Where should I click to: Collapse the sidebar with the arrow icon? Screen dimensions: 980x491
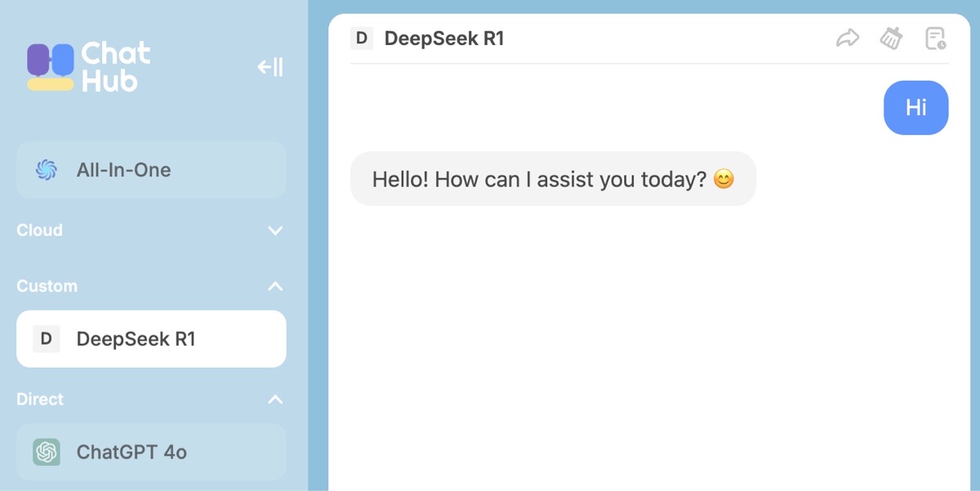pyautogui.click(x=270, y=67)
